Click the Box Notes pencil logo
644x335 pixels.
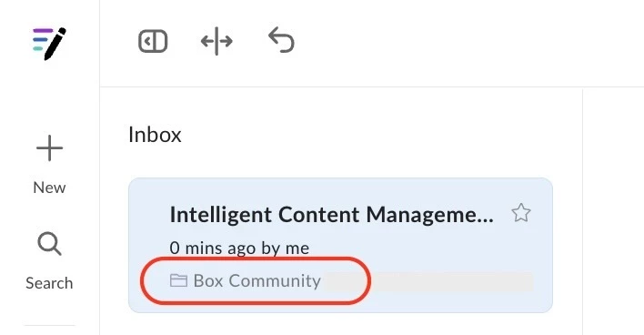(x=49, y=43)
